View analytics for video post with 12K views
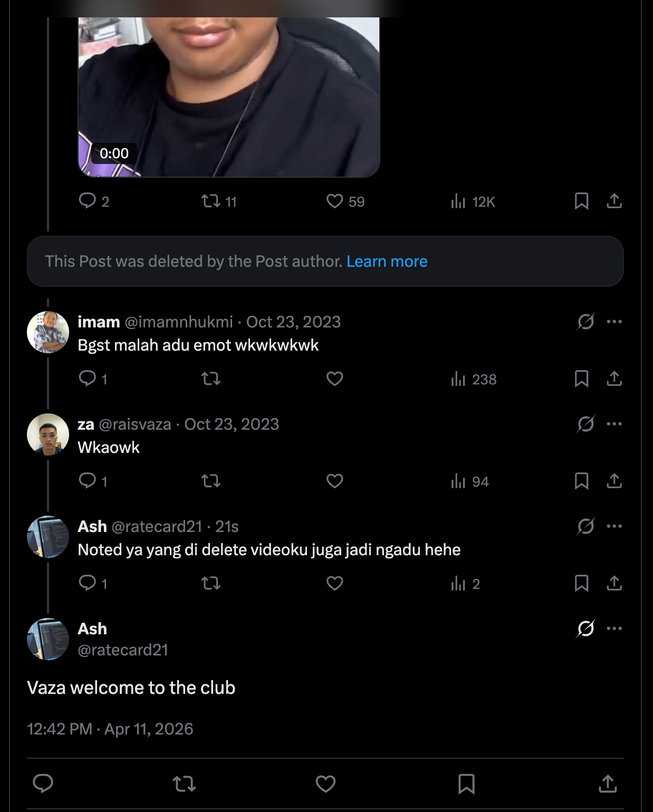653x812 pixels. tap(458, 201)
